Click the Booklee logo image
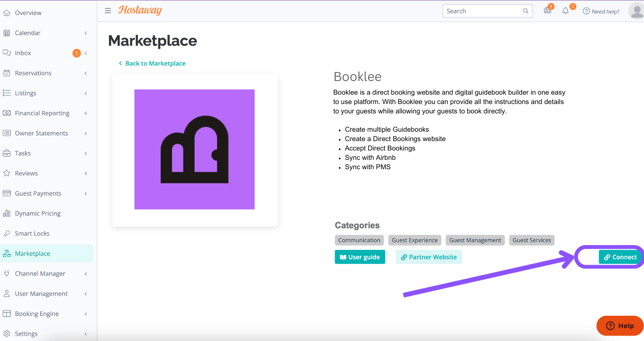The width and height of the screenshot is (644, 341). [194, 149]
